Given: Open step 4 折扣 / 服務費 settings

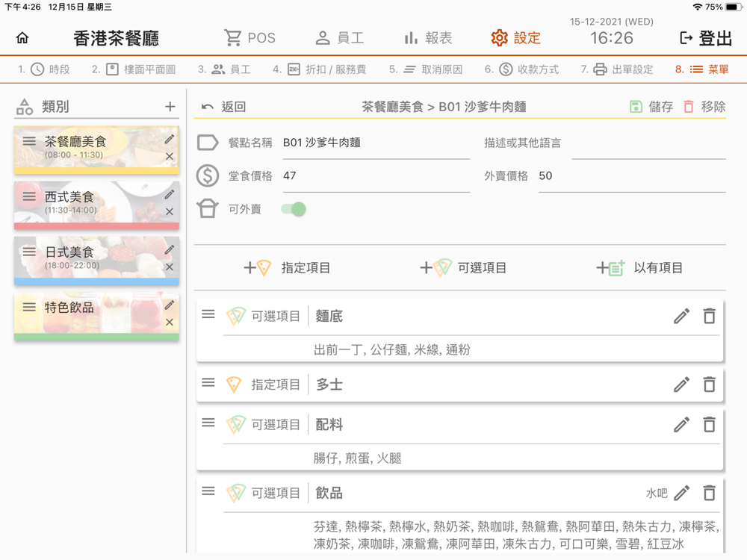Looking at the screenshot, I should 320,69.
